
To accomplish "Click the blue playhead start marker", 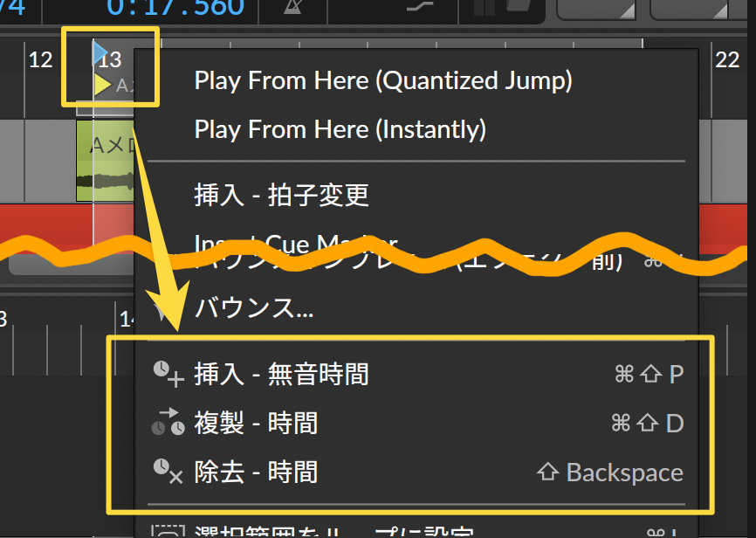I will tap(100, 52).
